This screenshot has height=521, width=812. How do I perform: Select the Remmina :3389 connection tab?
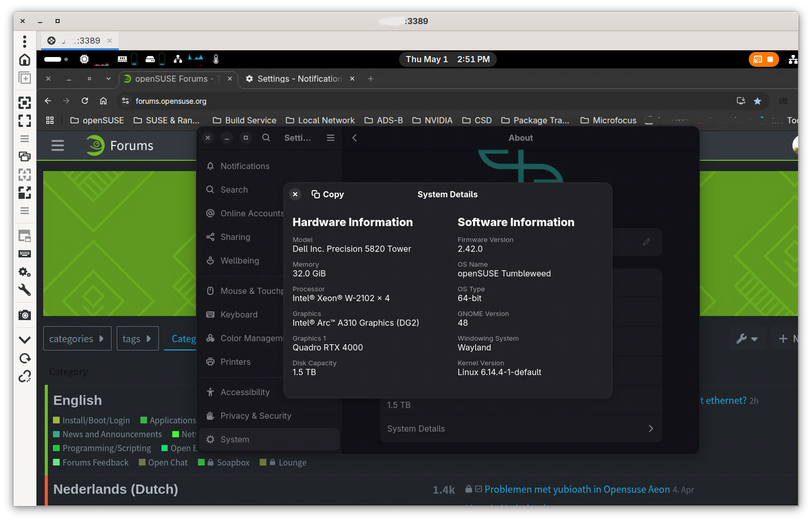80,41
